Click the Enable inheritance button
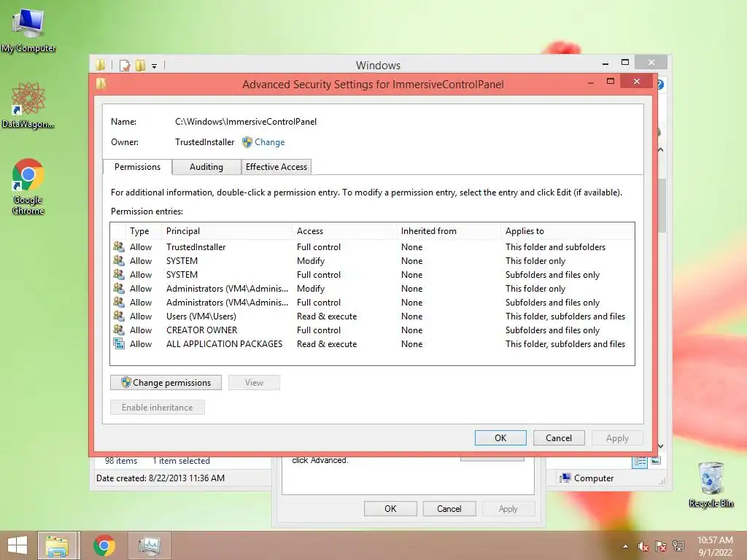 158,407
